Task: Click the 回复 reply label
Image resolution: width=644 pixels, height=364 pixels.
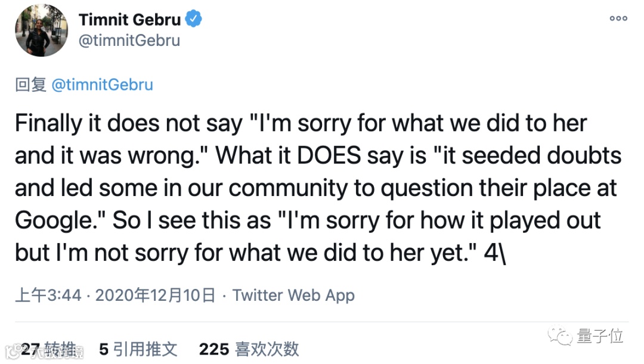Action: tap(30, 85)
